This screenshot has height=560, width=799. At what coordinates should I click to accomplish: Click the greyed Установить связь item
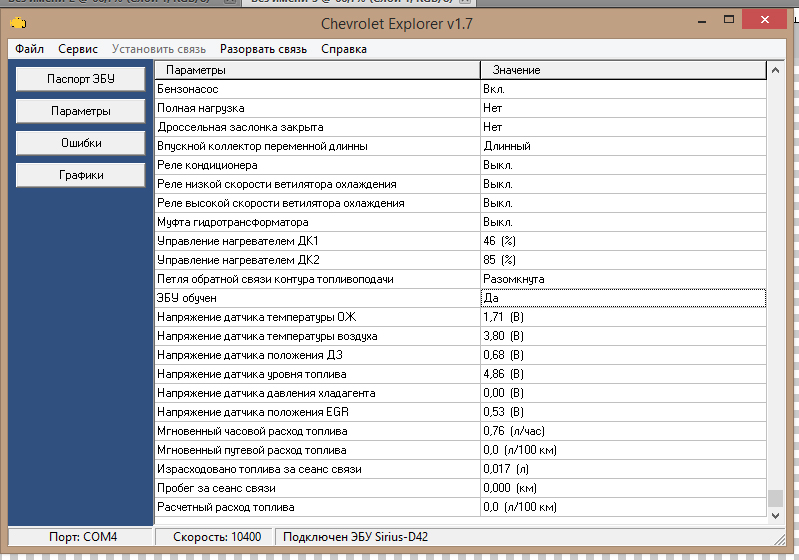pos(159,49)
